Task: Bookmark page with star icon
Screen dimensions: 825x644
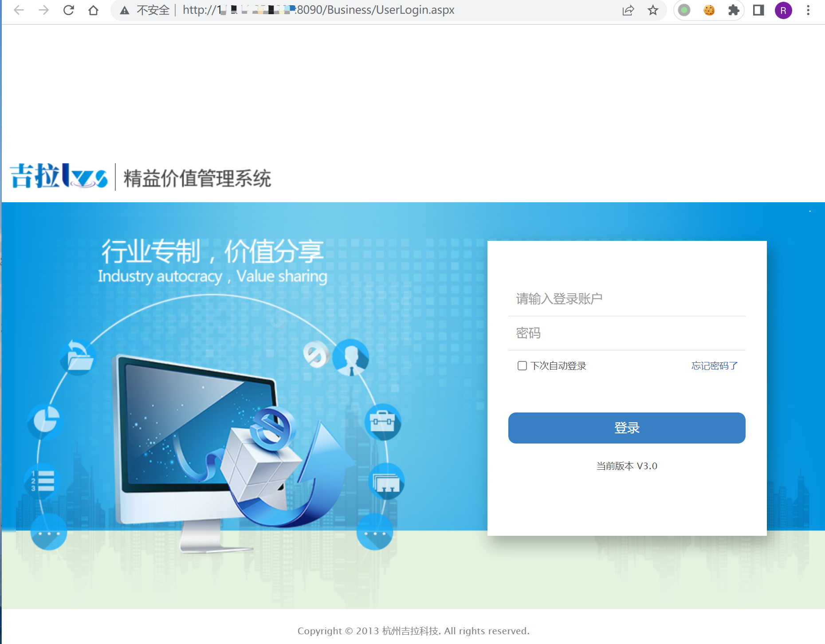Action: [653, 10]
